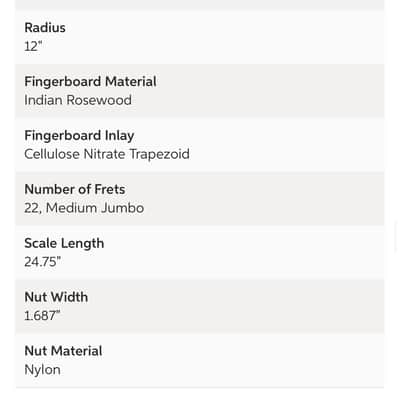
Task: Select the Radius label
Action: pyautogui.click(x=45, y=28)
